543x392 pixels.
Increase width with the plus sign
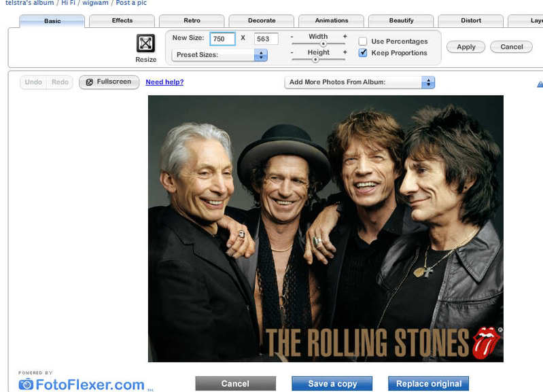(x=345, y=37)
